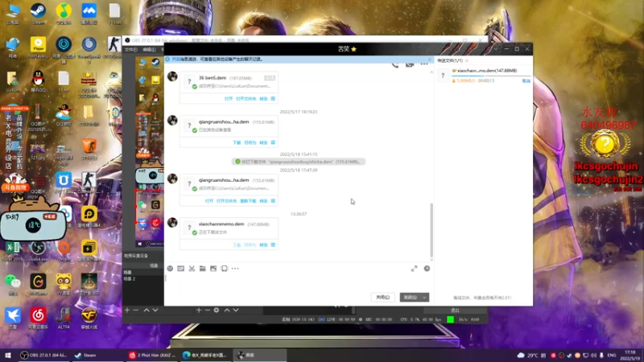Open QQ Music desktop icon
This screenshot has width=644, height=362.
click(x=64, y=14)
